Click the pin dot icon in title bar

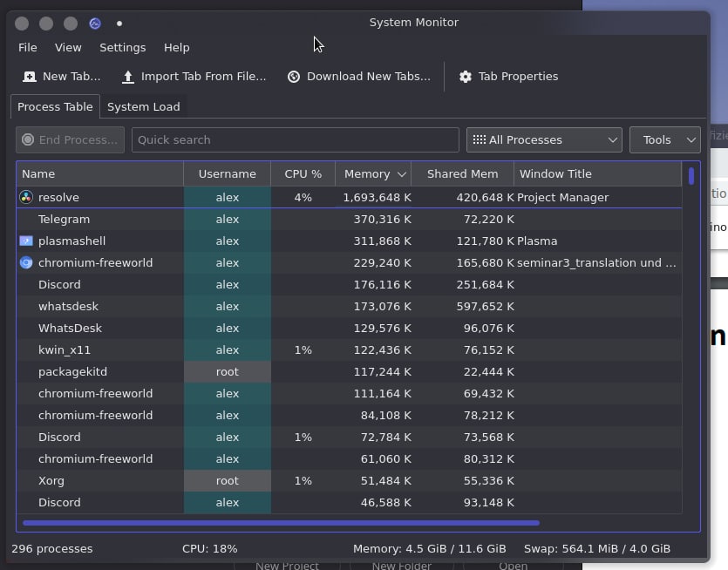click(x=119, y=24)
